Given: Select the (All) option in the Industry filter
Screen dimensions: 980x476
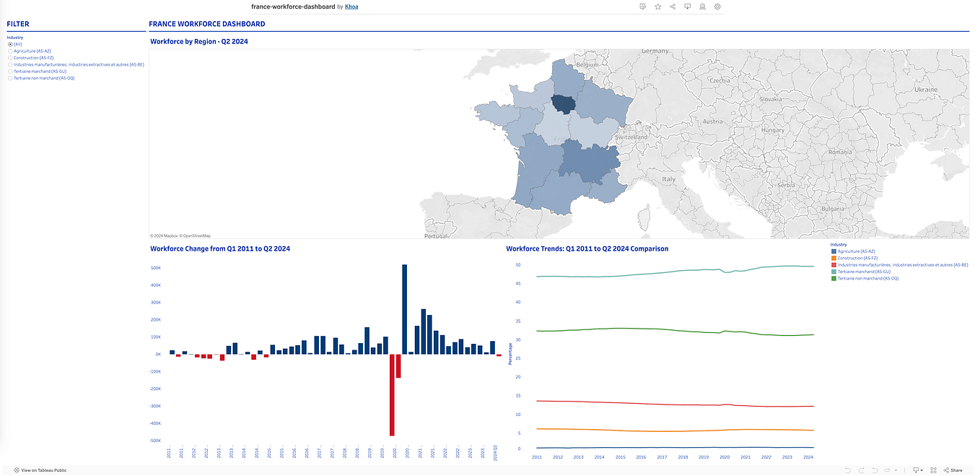Looking at the screenshot, I should pos(10,44).
